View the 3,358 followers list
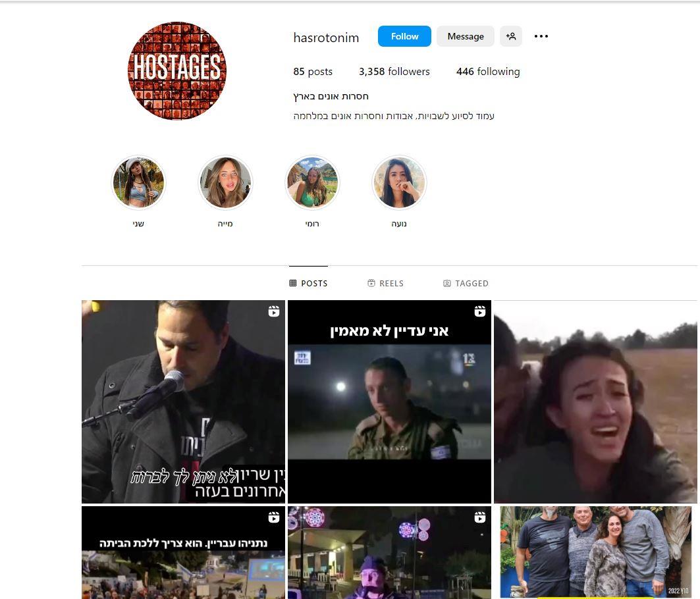The height and width of the screenshot is (599, 700). (394, 71)
